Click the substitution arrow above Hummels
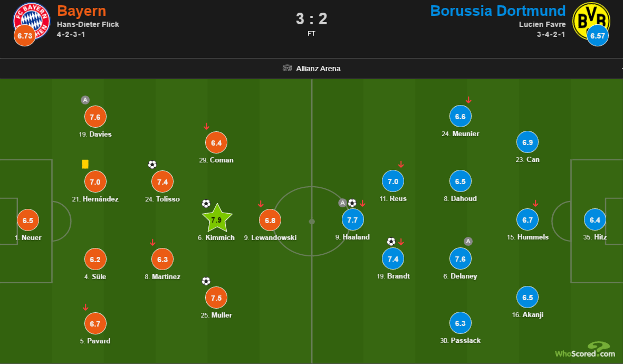The width and height of the screenshot is (623, 364). [x=535, y=204]
